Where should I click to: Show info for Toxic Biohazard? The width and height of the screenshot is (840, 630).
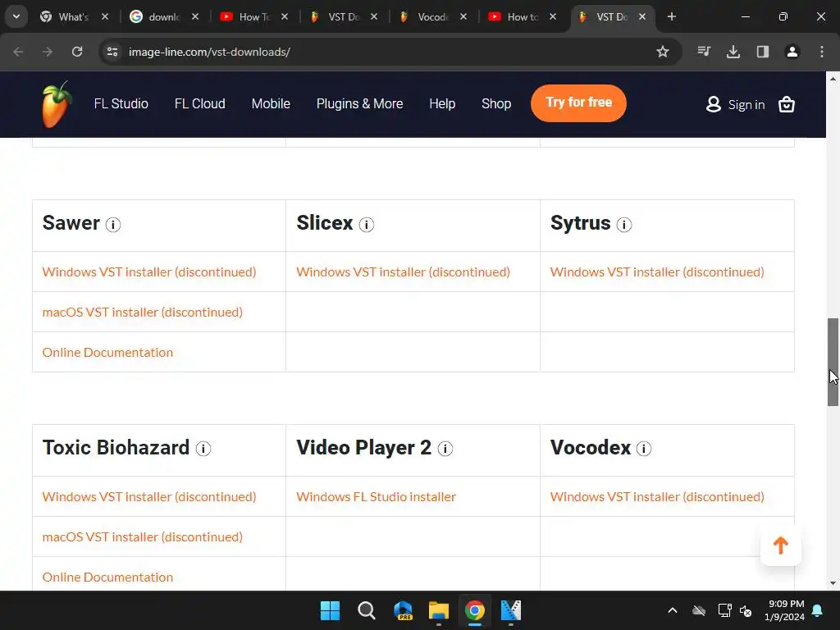pos(203,449)
